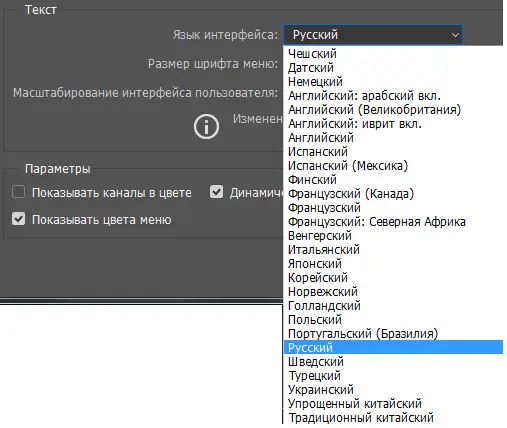507x428 pixels.
Task: Pick plain Английский from the list
Action: (393, 138)
